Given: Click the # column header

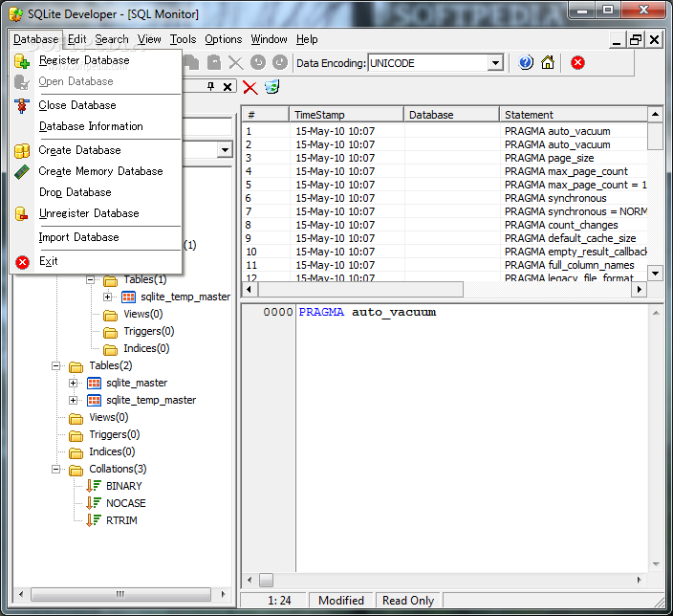Looking at the screenshot, I should coord(266,115).
